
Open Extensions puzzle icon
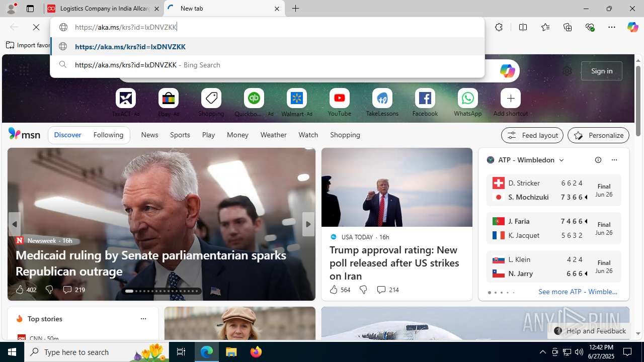click(x=499, y=27)
